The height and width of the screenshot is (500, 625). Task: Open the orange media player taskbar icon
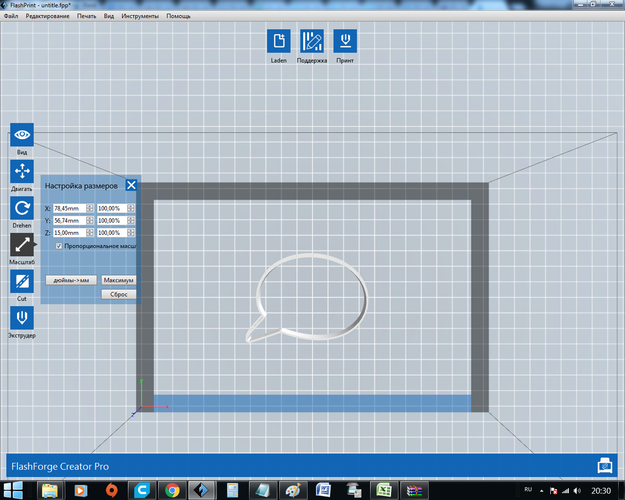coord(81,490)
